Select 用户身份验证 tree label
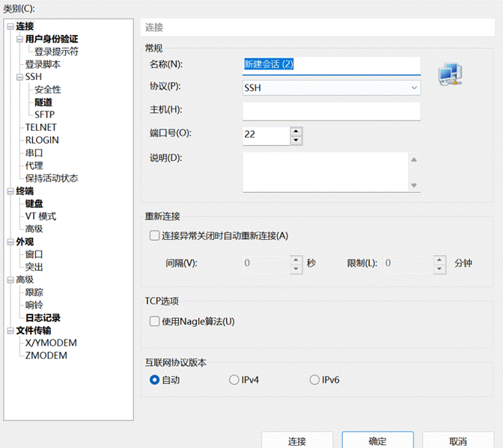The height and width of the screenshot is (448, 503). [x=52, y=39]
